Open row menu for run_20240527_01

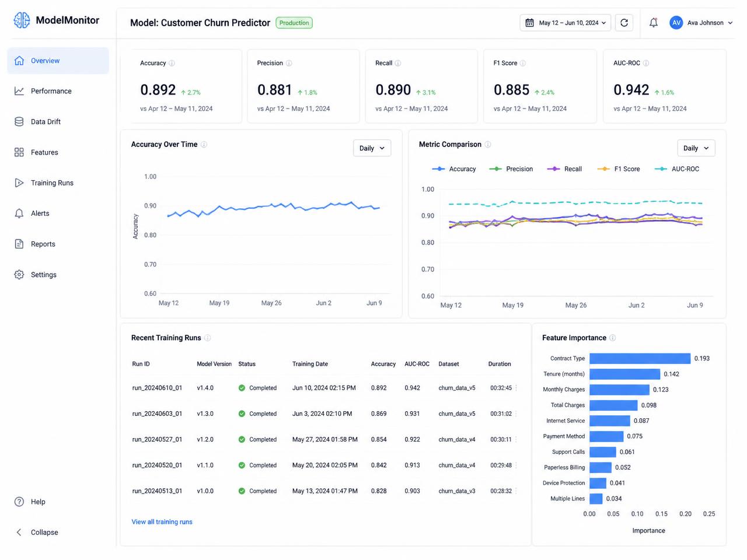[x=516, y=439]
